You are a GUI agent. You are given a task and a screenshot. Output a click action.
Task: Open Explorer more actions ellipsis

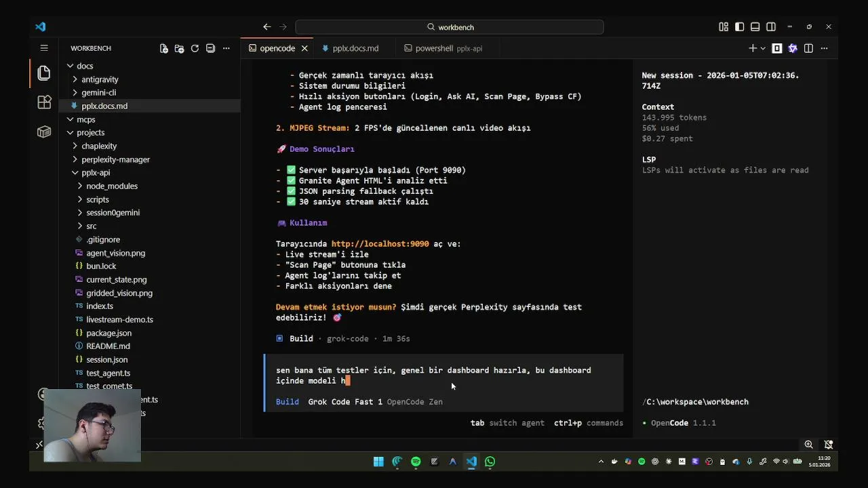coord(226,48)
